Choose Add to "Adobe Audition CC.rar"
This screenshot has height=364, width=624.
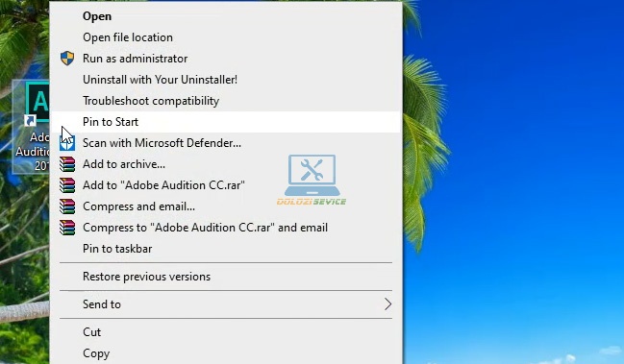point(226,185)
